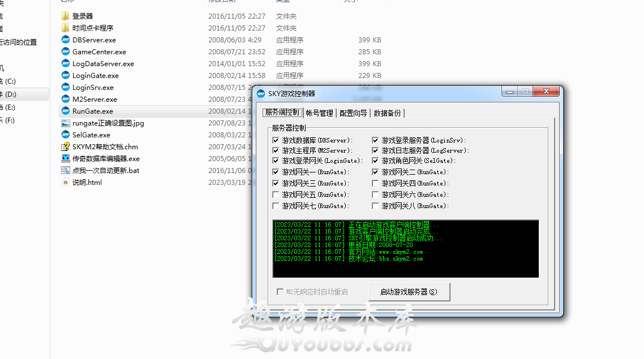Click DBServer.exe date 2008/06/03 4:29
The image size is (644, 359).
[235, 40]
